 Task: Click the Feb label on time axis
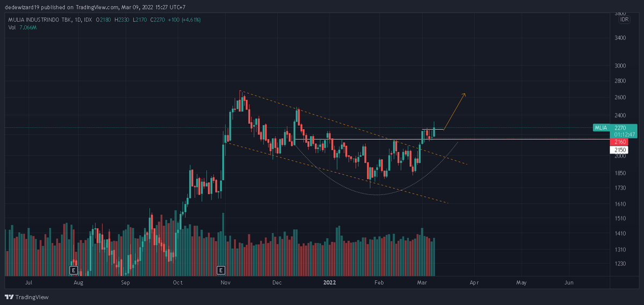(378, 282)
